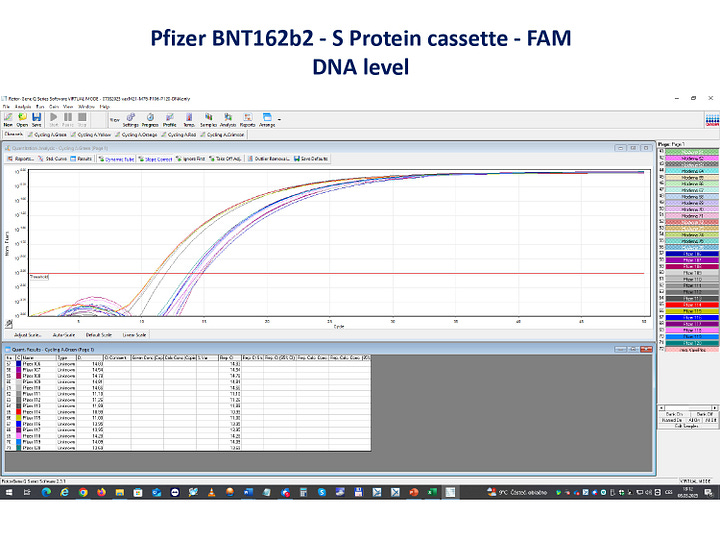Toggle Moderna 64 sample in sample list
Viewport: 720px width, 540px height.
coord(692,171)
